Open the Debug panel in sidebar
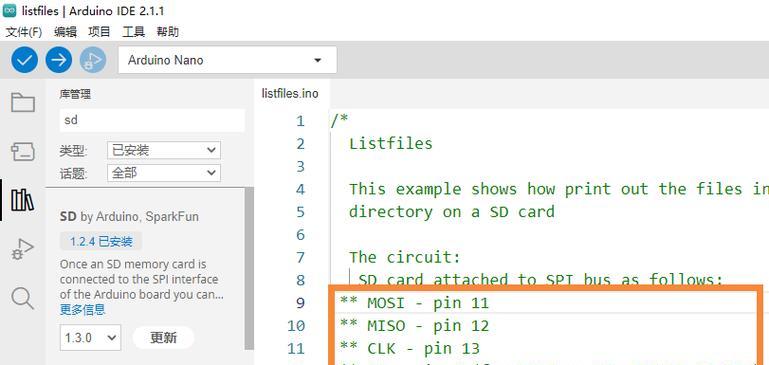769x365 pixels. pyautogui.click(x=23, y=249)
